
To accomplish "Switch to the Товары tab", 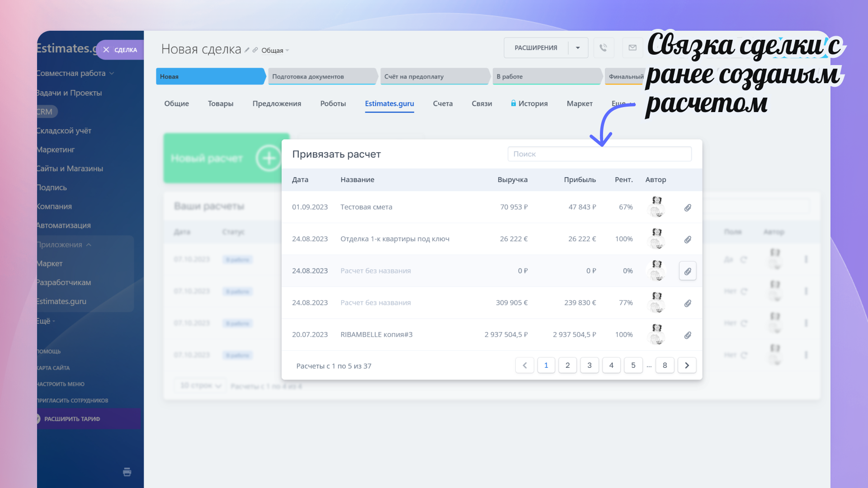I will coord(221,103).
